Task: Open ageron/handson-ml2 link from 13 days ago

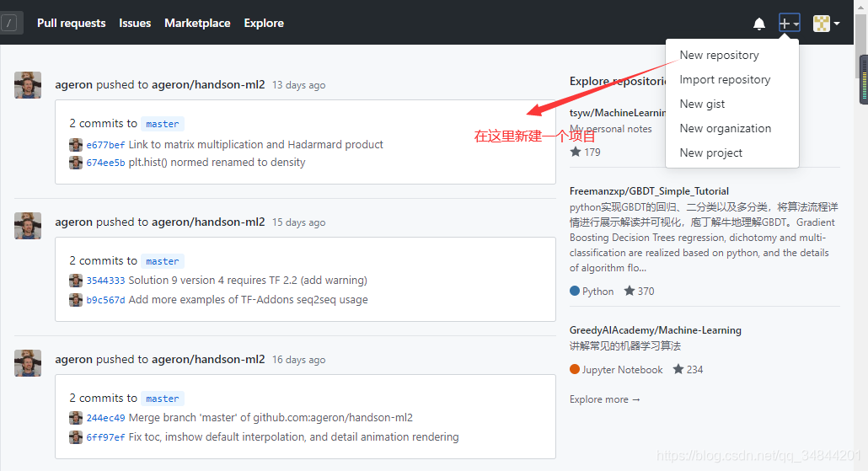Action: 208,85
